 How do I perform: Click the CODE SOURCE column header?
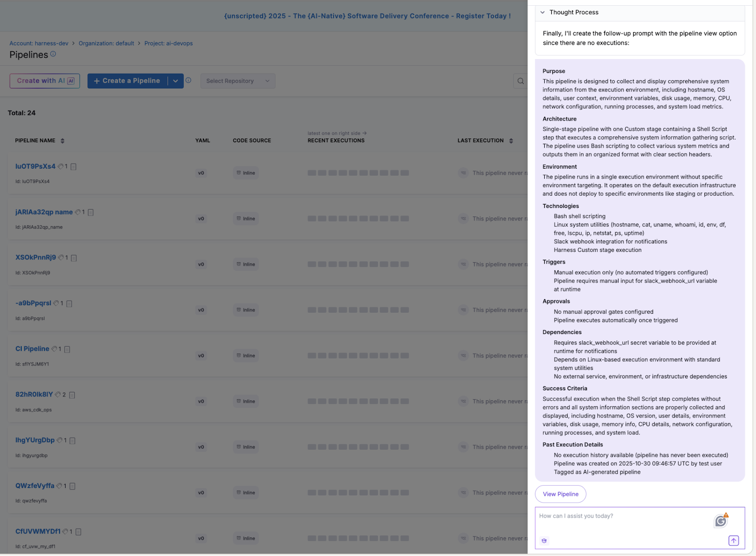click(x=252, y=141)
